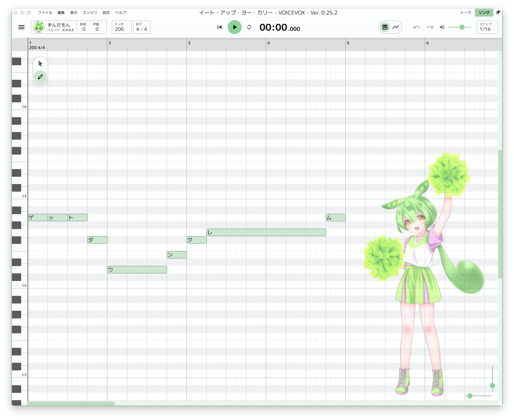This screenshot has height=420, width=514.
Task: Edit the 拍子 4 / 4 time signature
Action: point(141,27)
